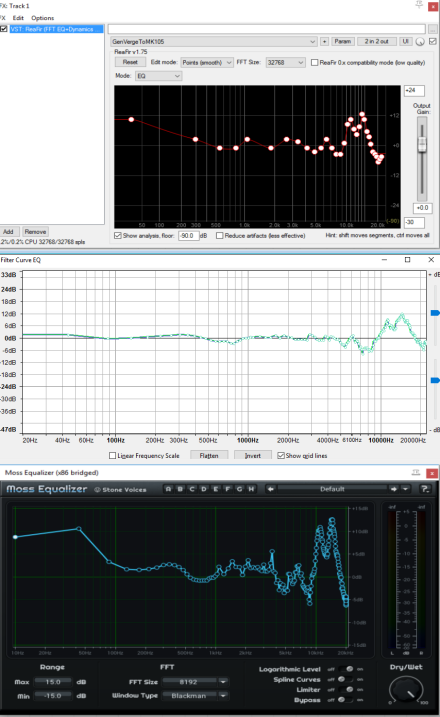The height and width of the screenshot is (717, 440).
Task: Click Moss Equalizer preset slot H
Action: pyautogui.click(x=251, y=489)
